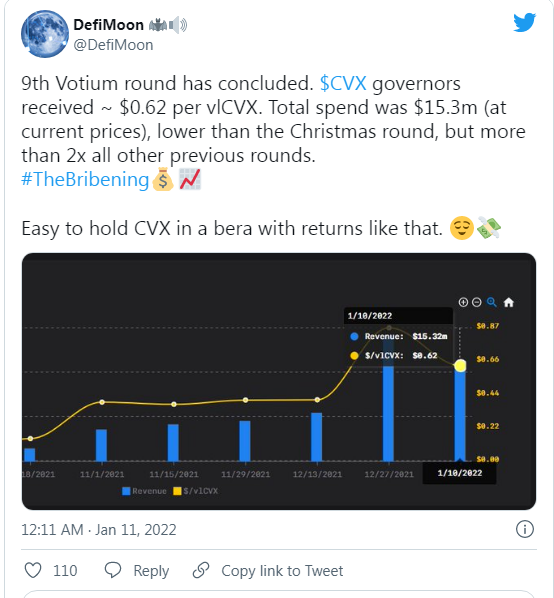Viewport: 554px width, 598px height.
Task: Click the highlighted 1/10/2022 yellow marker
Action: 460,366
